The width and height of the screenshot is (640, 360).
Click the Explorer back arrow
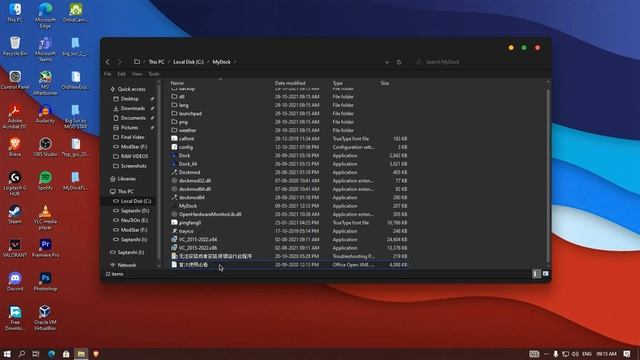108,62
